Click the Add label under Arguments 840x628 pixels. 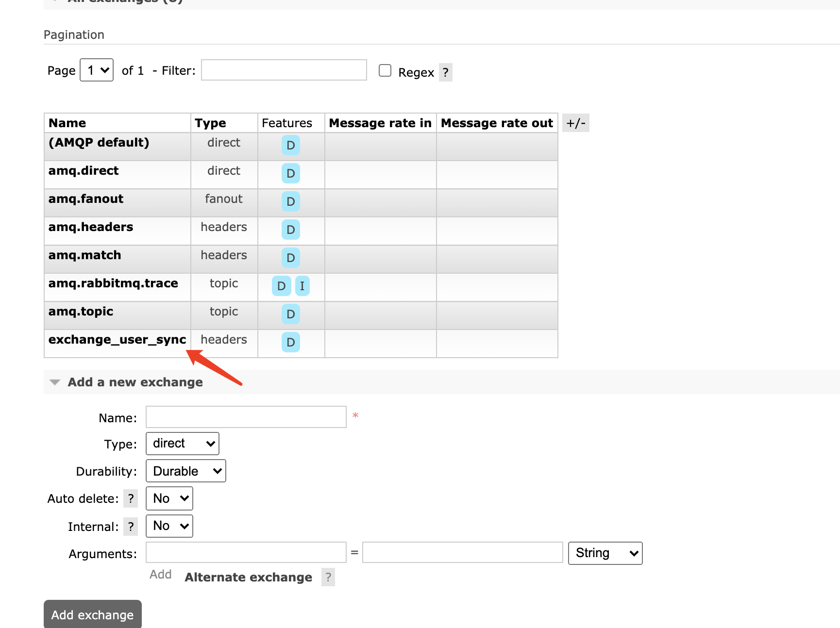point(161,574)
